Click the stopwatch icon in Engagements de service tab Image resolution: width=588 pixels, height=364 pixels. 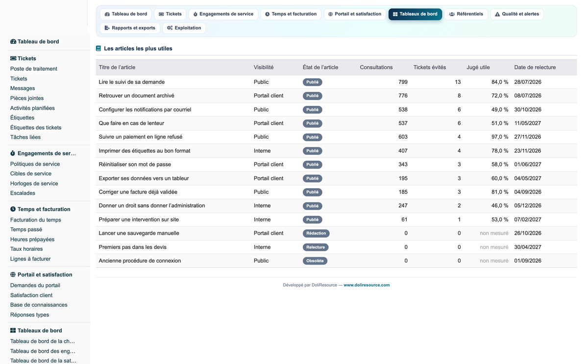click(x=196, y=14)
